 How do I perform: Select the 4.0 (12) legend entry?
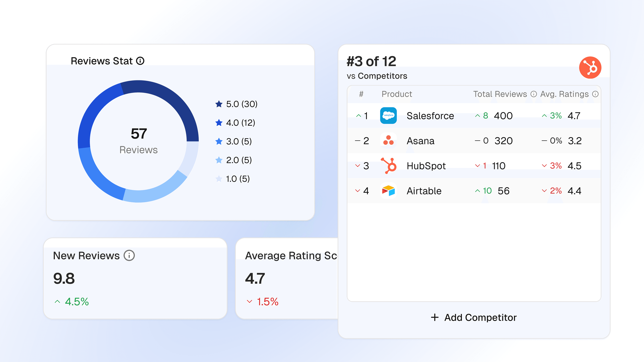(x=240, y=123)
